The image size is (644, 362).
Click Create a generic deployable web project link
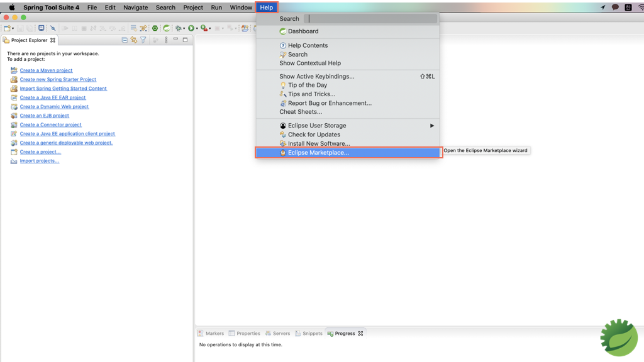point(66,143)
